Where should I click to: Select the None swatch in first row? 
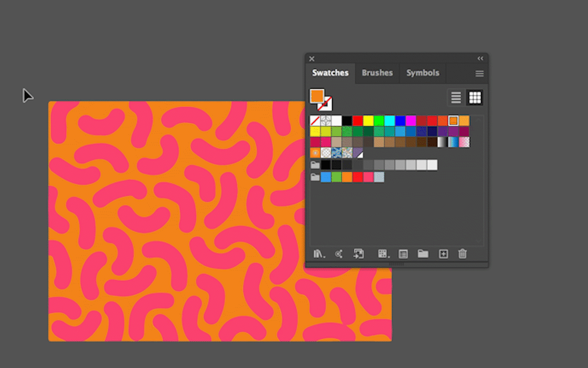[x=315, y=121]
